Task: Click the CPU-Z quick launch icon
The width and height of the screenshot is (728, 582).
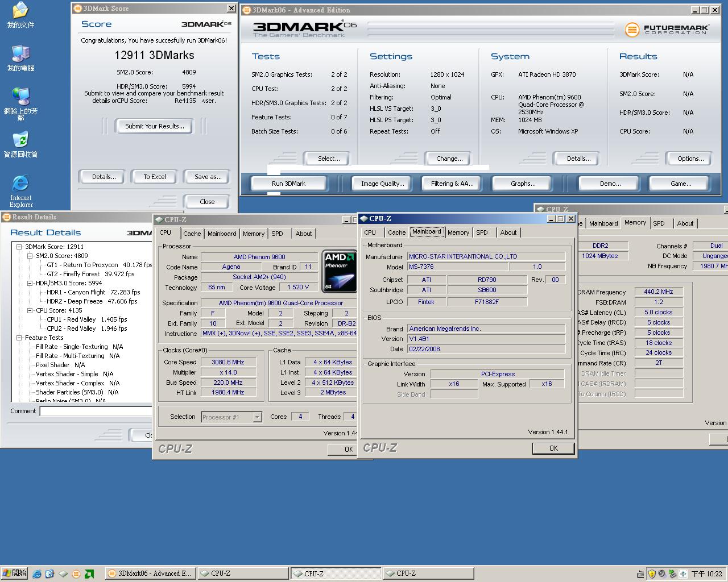Action: (63, 574)
